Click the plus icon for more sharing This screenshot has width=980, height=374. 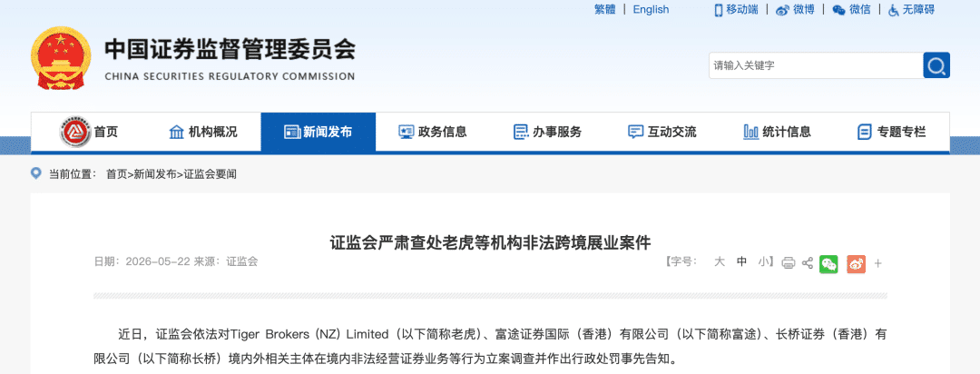pos(878,263)
